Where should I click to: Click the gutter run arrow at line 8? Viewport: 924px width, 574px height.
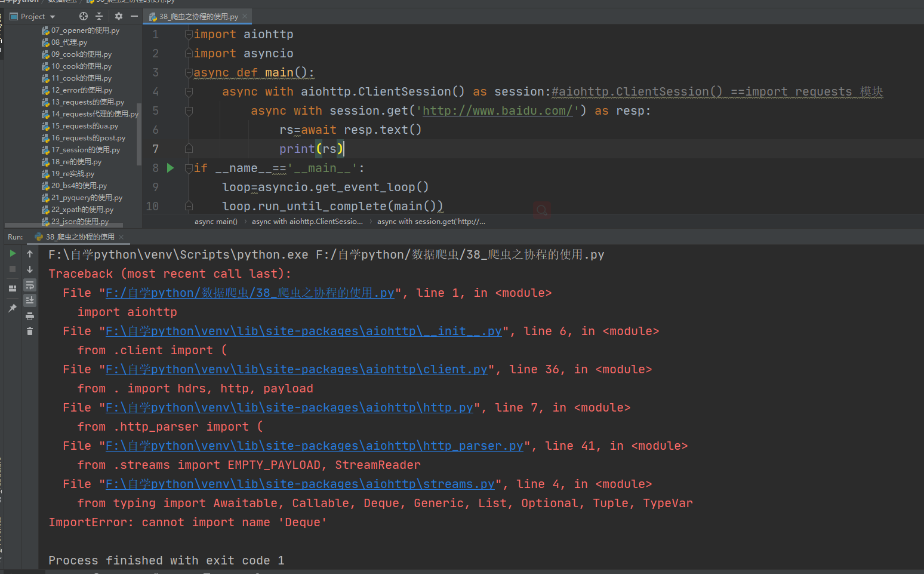[x=170, y=168]
